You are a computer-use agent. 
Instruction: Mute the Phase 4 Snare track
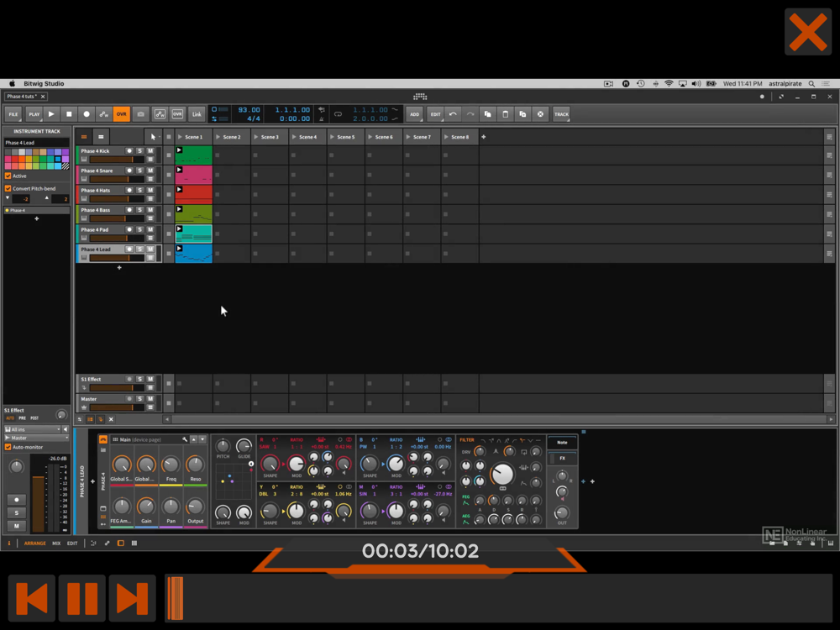pos(150,171)
